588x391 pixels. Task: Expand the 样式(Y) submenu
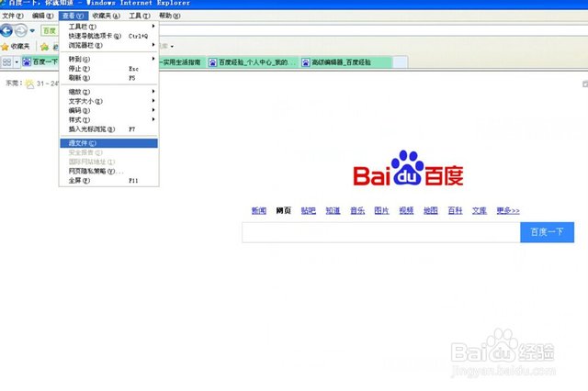108,120
